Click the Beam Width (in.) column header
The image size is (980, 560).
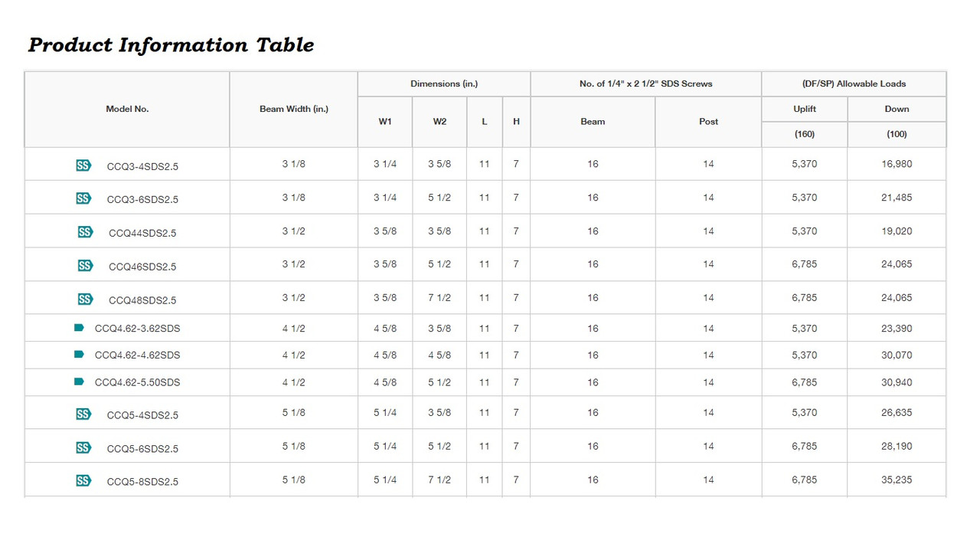coord(294,109)
